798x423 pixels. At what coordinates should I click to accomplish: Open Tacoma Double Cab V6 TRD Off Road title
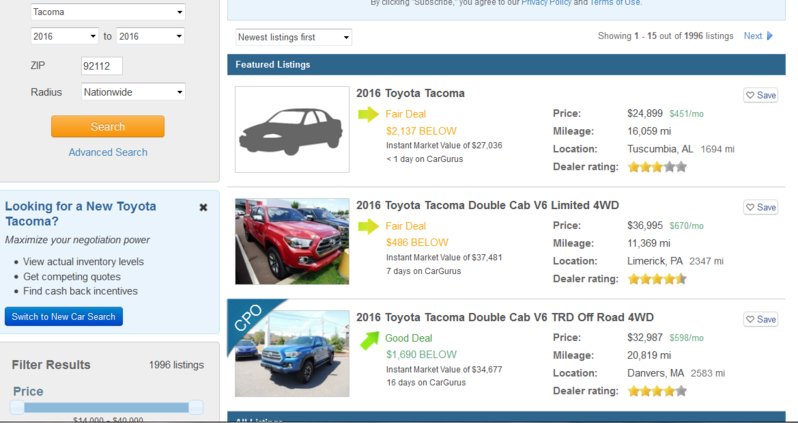click(505, 317)
